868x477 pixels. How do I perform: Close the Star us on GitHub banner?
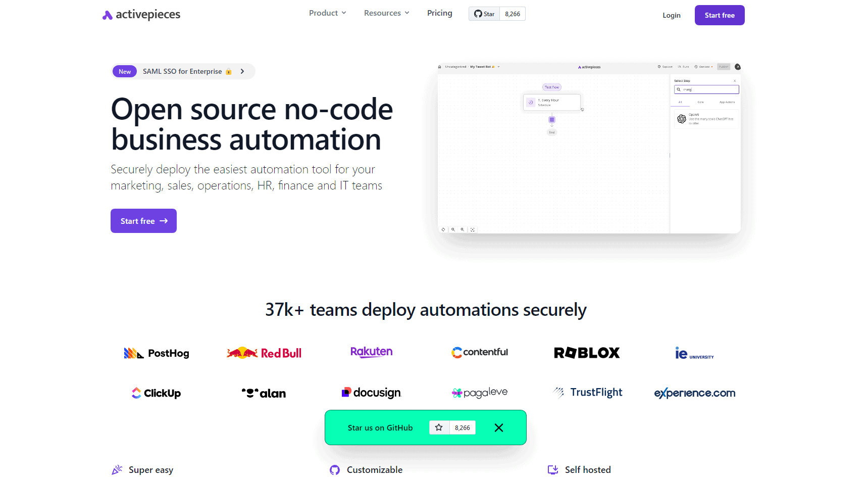(499, 427)
